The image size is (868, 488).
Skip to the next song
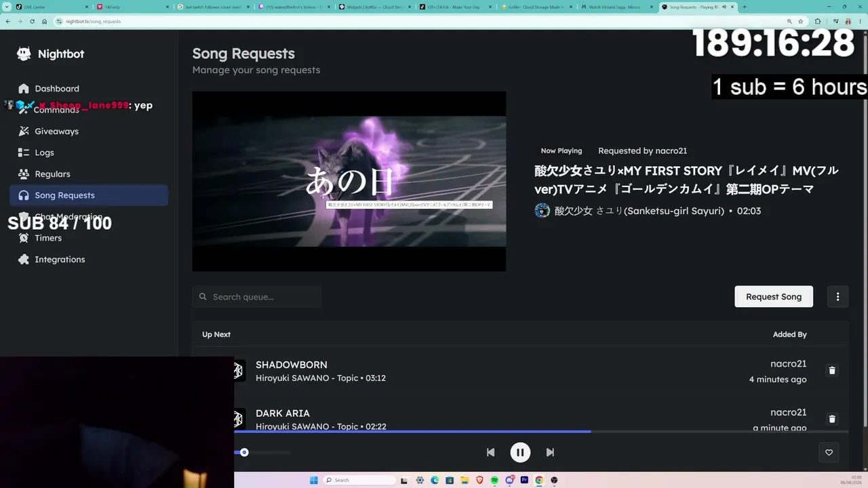[x=550, y=452]
